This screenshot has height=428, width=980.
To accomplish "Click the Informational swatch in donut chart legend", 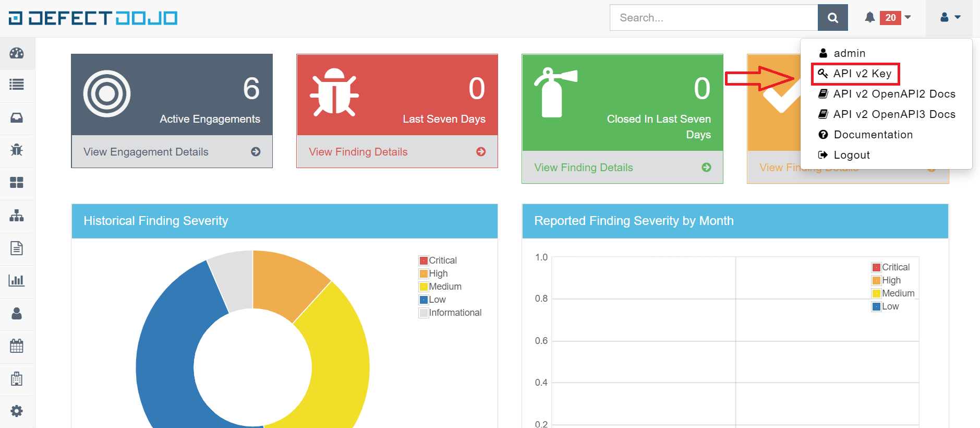I will coord(424,313).
